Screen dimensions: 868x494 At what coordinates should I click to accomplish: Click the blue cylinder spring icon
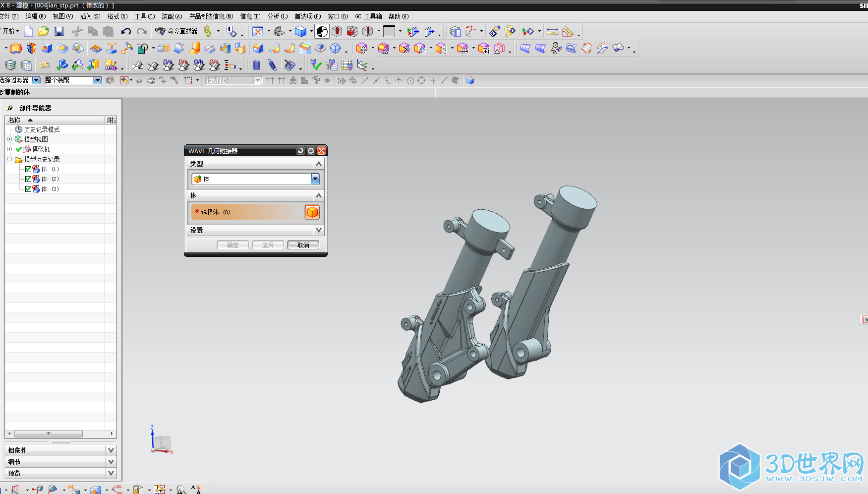256,65
